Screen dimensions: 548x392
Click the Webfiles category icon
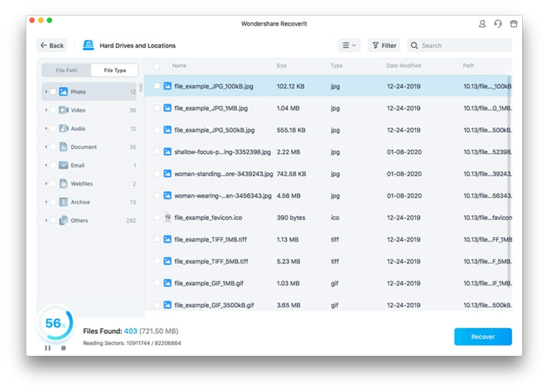pyautogui.click(x=63, y=183)
